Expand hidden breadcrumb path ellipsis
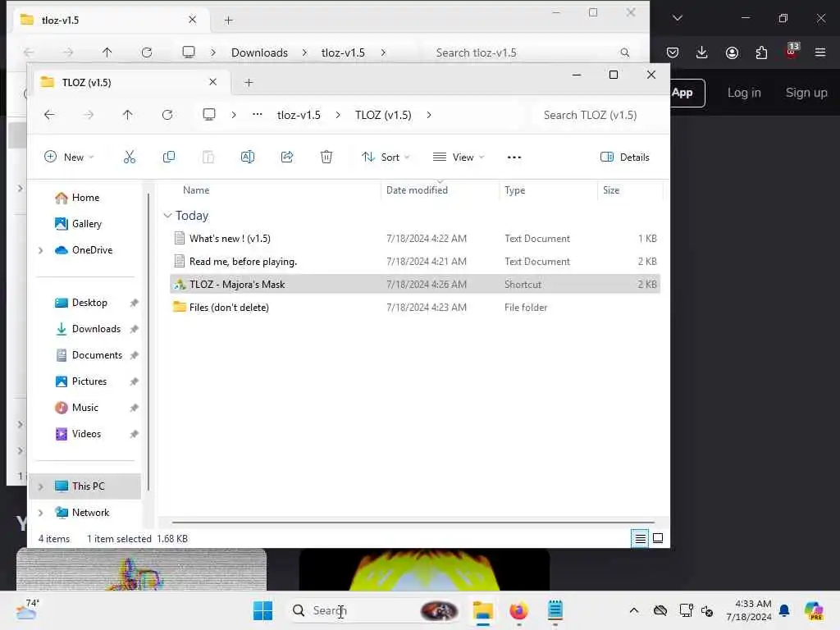Image resolution: width=840 pixels, height=630 pixels. 257,114
